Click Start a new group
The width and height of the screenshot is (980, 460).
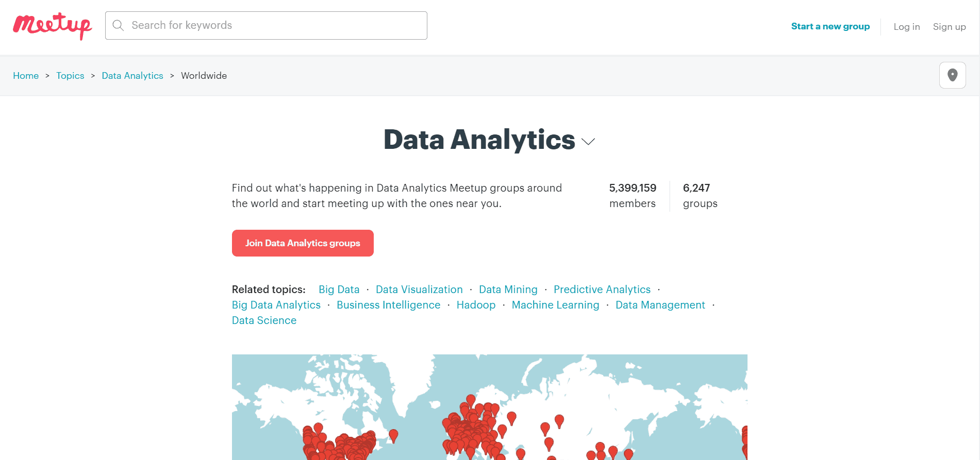(x=830, y=26)
